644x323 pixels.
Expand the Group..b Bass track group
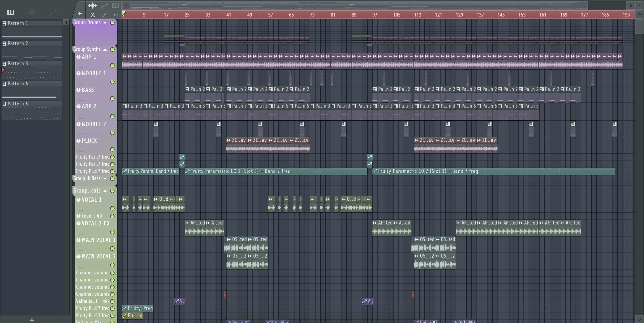105,179
